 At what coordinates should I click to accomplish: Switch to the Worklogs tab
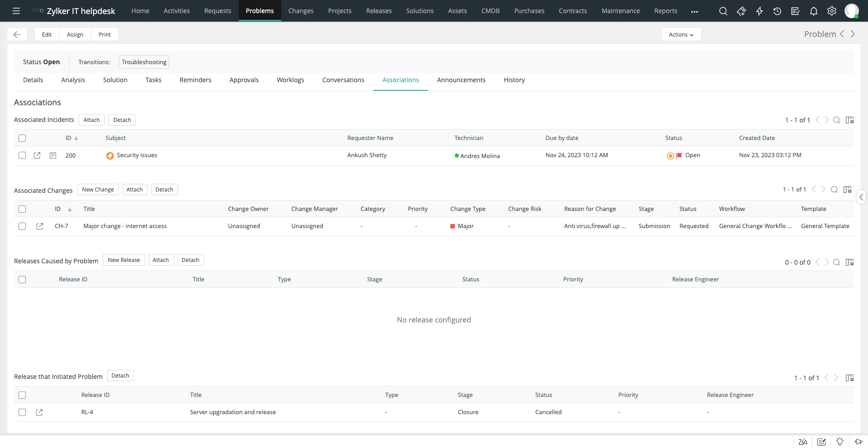pos(290,80)
